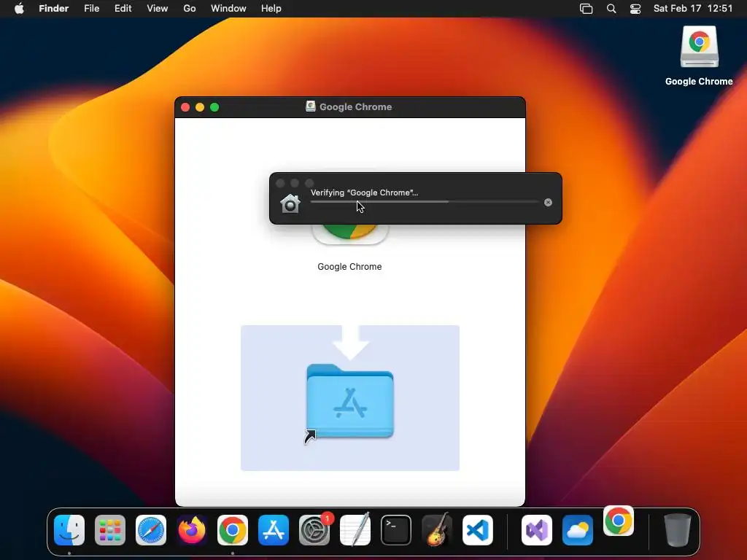
Task: Open the Trash from the Dock
Action: [678, 530]
